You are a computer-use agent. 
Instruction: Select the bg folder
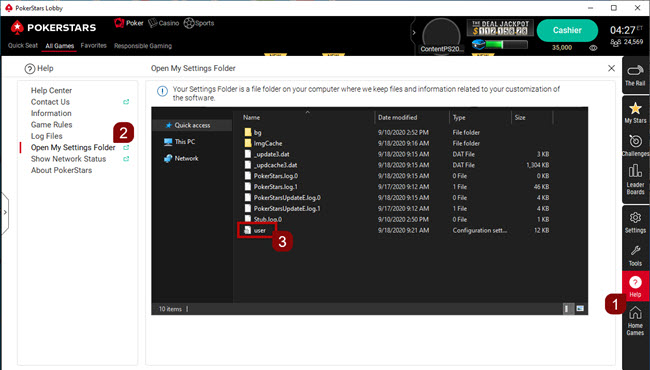pyautogui.click(x=253, y=133)
